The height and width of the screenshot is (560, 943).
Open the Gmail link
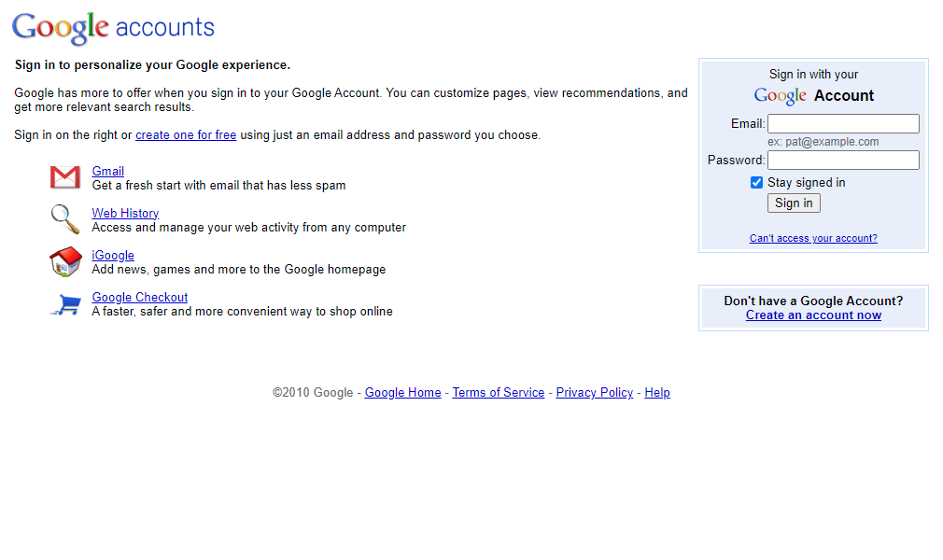click(107, 171)
